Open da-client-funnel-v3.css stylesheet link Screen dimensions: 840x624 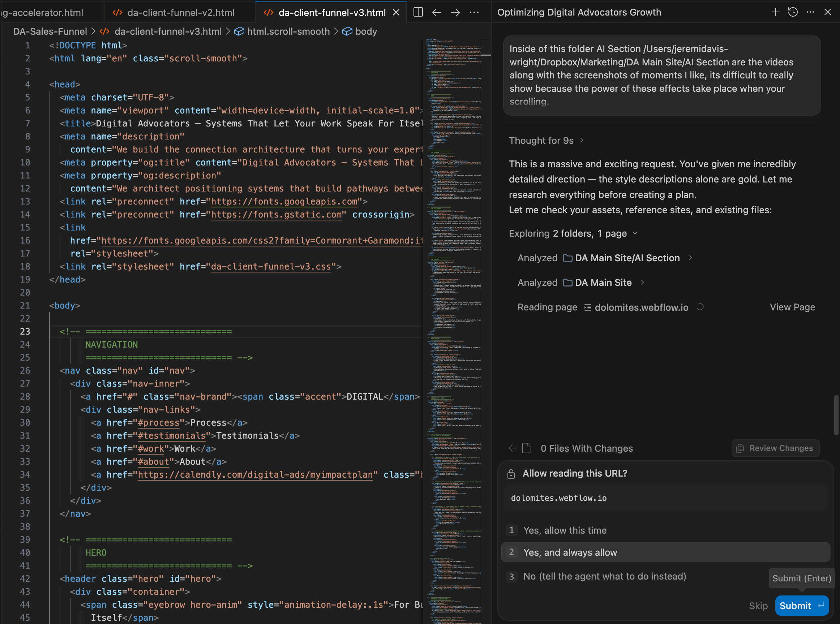271,266
